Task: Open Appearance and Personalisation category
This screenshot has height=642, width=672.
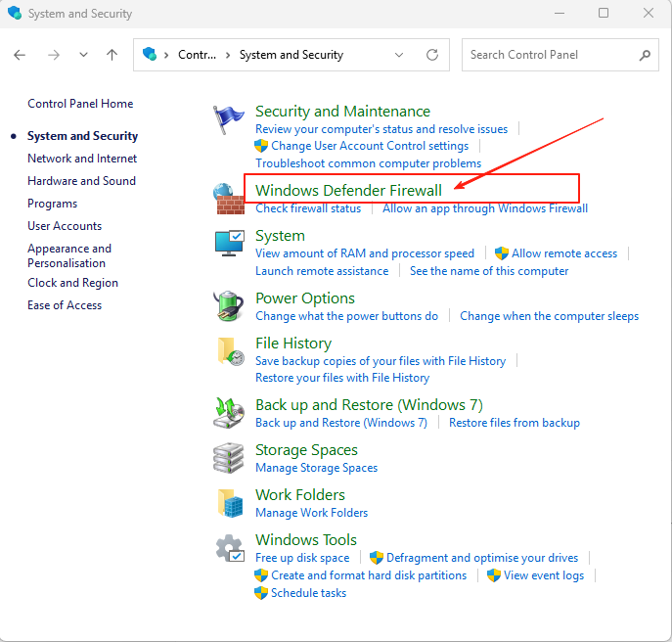Action: (x=69, y=256)
